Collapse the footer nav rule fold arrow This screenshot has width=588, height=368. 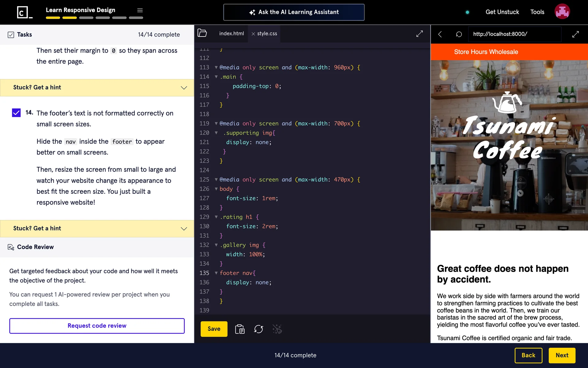click(x=216, y=273)
